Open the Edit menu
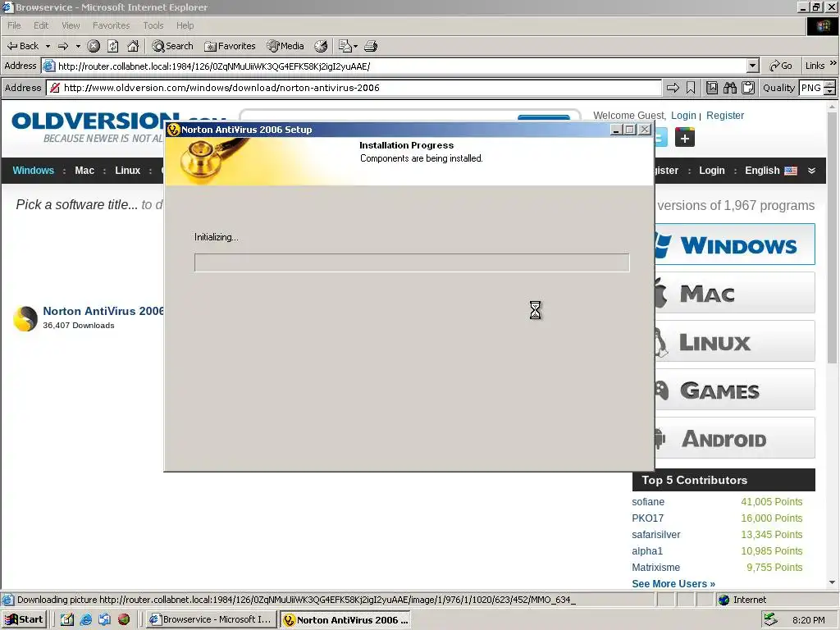Screen dimensions: 840x630 [x=41, y=25]
